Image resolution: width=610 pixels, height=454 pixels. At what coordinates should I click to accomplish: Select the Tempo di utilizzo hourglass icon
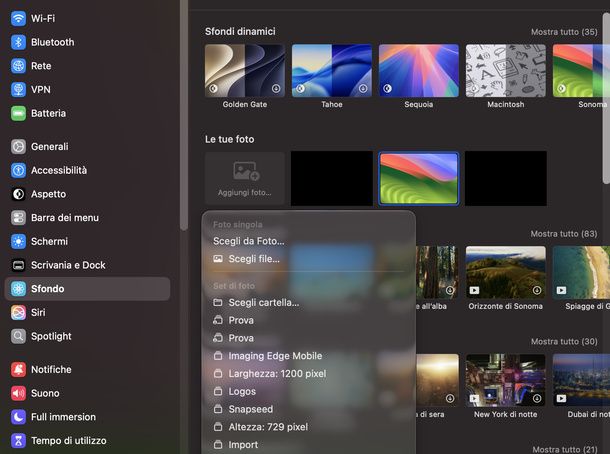18,441
